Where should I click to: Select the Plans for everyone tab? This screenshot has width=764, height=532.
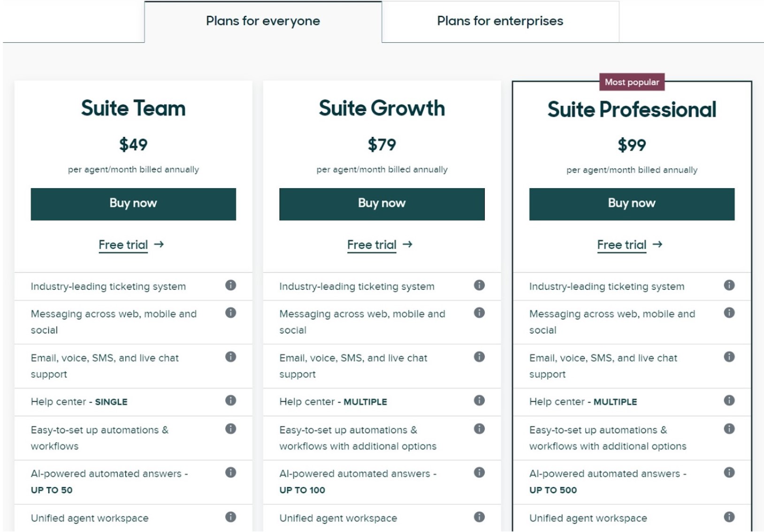263,22
